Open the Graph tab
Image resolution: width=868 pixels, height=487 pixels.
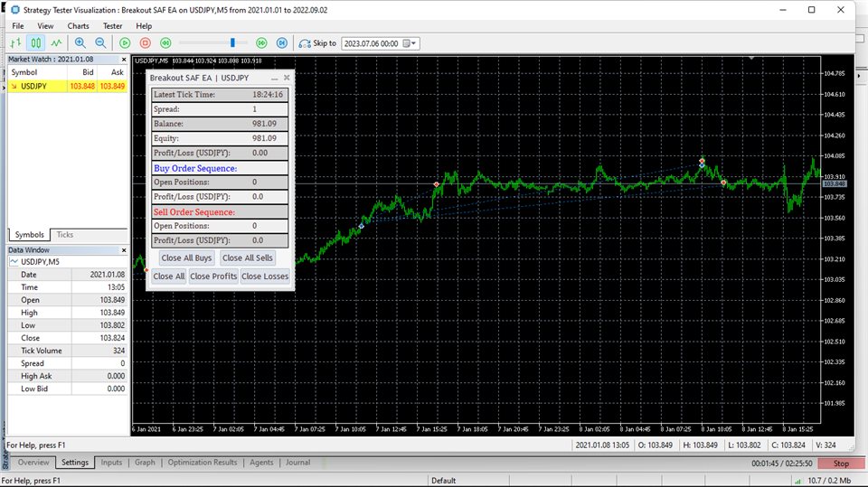click(x=145, y=462)
